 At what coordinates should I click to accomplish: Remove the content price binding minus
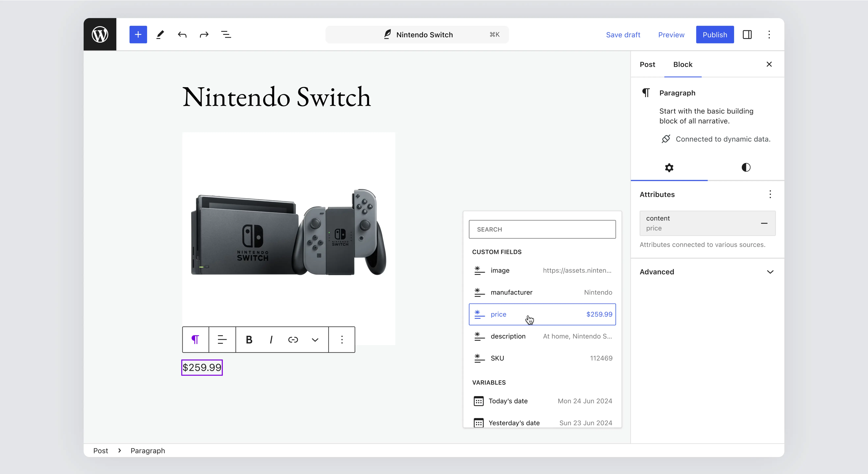click(764, 223)
